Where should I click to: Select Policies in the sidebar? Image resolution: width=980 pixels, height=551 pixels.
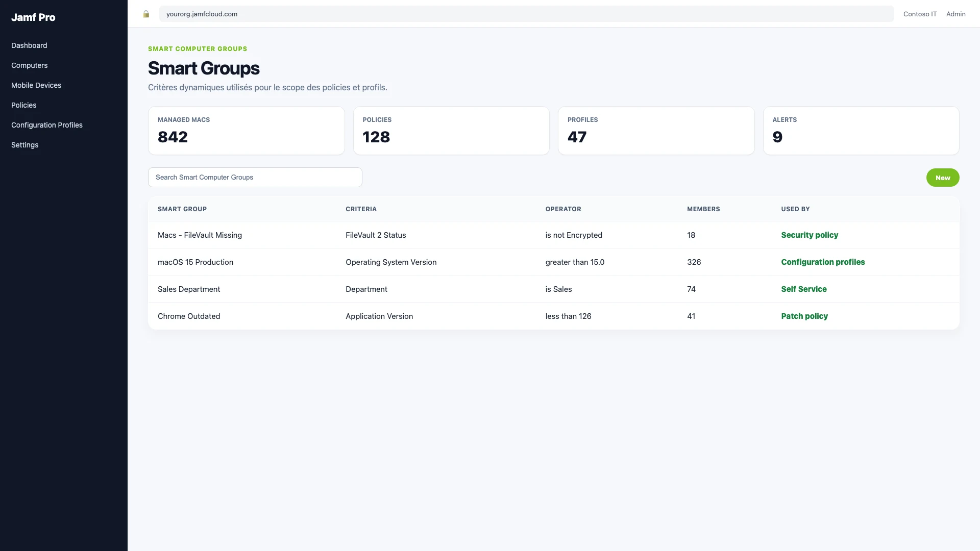pyautogui.click(x=24, y=105)
